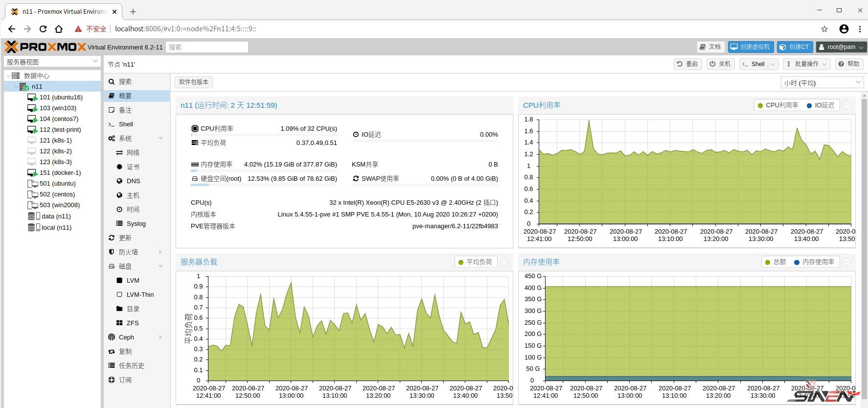Select VM 103 (win103) monitor icon
This screenshot has width=868, height=408.
pos(32,108)
